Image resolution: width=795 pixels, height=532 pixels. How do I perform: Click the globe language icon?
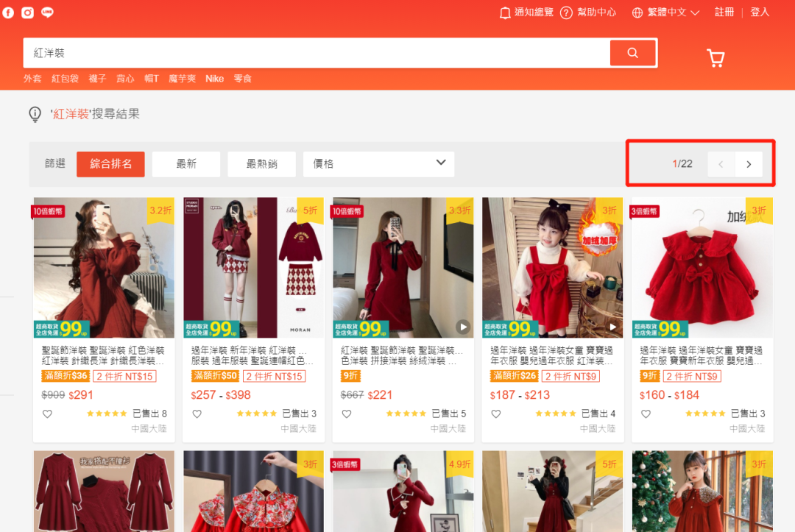coord(637,13)
